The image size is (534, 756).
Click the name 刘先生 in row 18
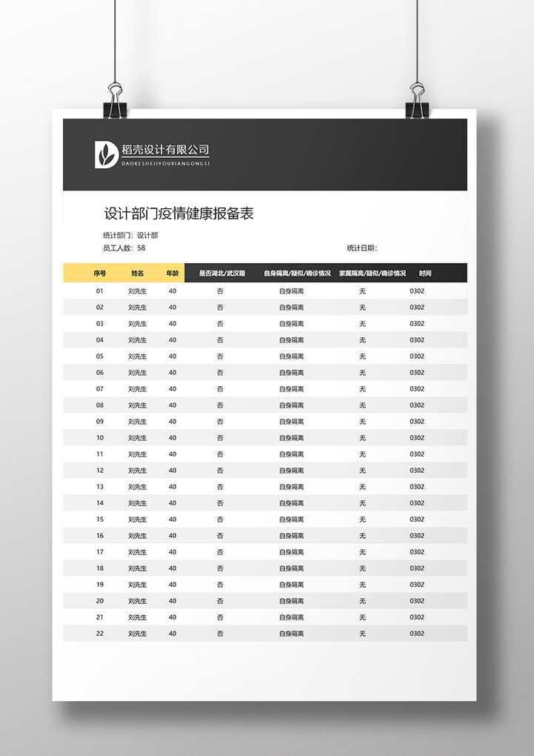coord(137,568)
